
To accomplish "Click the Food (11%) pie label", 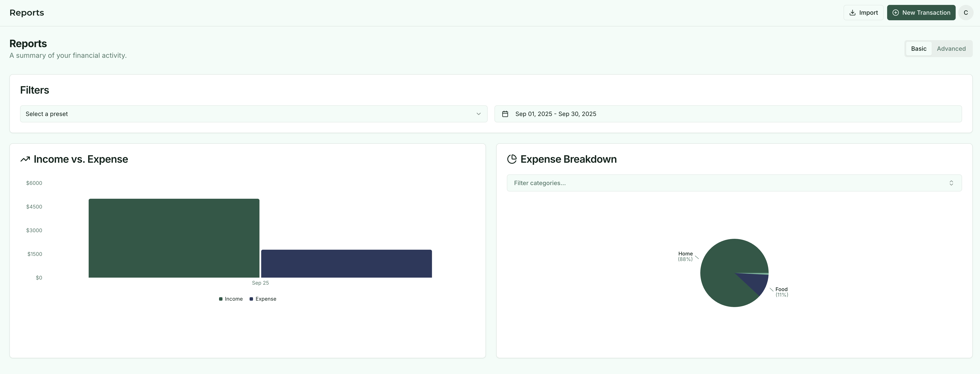I will point(782,292).
